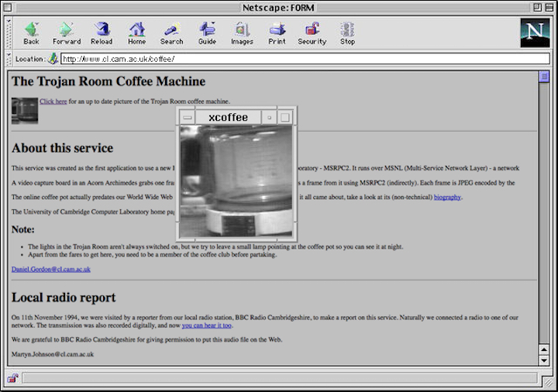Image resolution: width=558 pixels, height=392 pixels.
Task: Reload the current page
Action: pos(102,32)
